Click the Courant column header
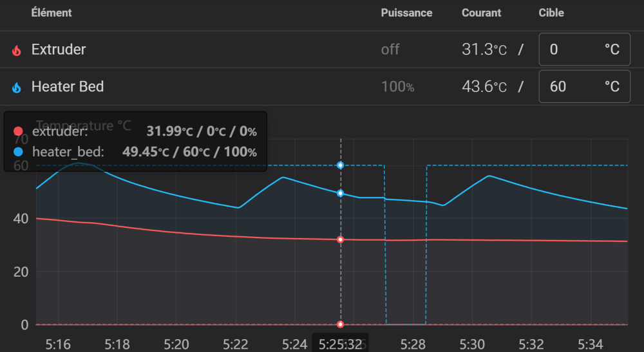This screenshot has height=352, width=644. coord(481,13)
